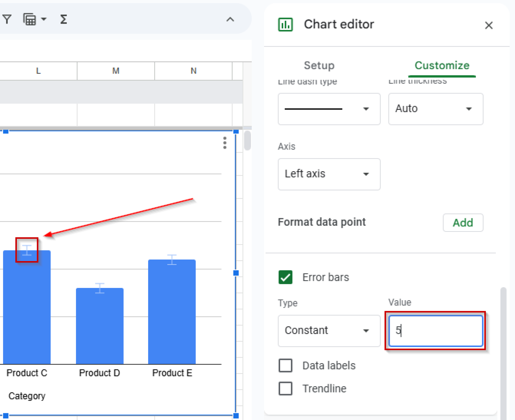Screen dimensions: 515x420
Task: Click the sigma functions icon
Action: tap(64, 19)
